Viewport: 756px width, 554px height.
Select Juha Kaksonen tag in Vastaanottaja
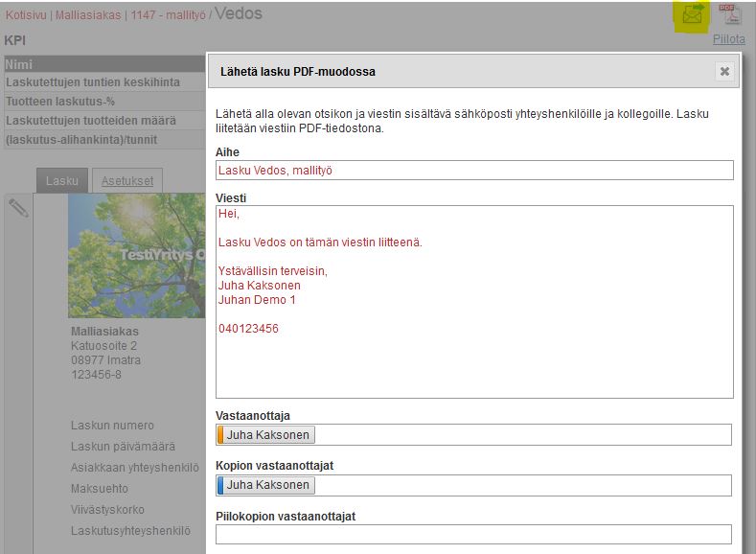pyautogui.click(x=267, y=435)
